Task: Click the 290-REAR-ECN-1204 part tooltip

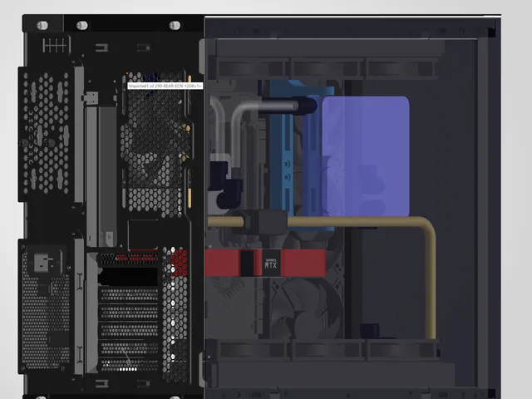Action: [x=165, y=86]
